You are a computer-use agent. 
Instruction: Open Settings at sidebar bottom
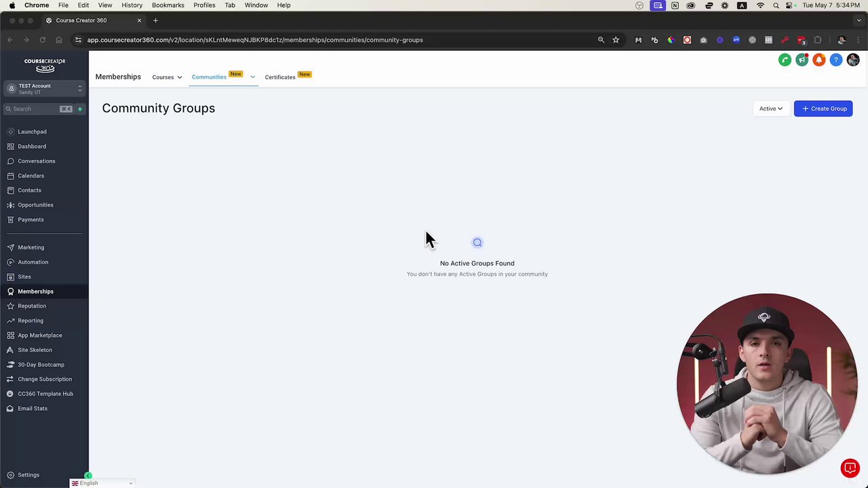[28, 475]
